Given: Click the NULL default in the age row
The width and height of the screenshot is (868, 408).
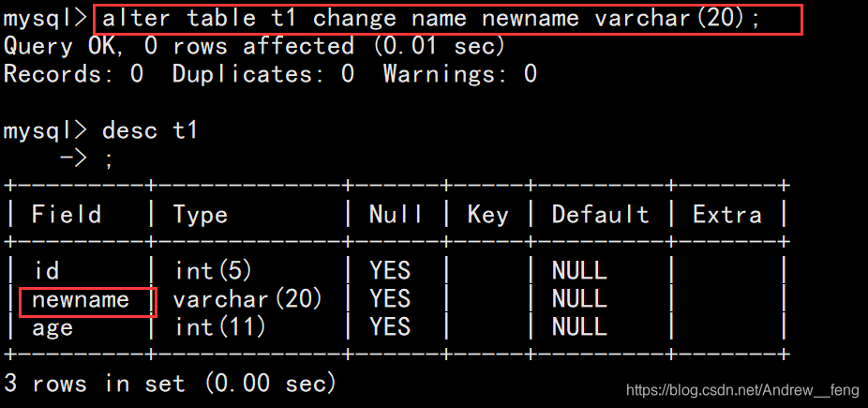Looking at the screenshot, I should [579, 327].
